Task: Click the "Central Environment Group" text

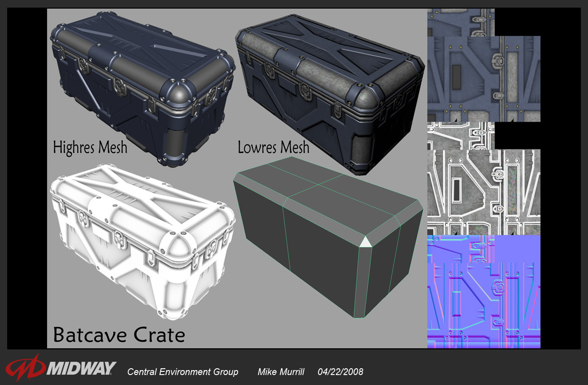Action: pos(183,372)
